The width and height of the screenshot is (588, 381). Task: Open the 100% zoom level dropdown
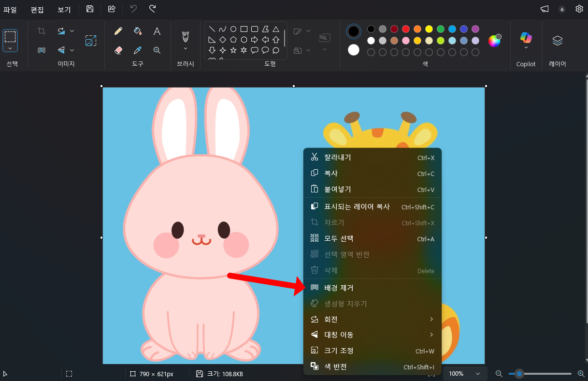pyautogui.click(x=464, y=373)
